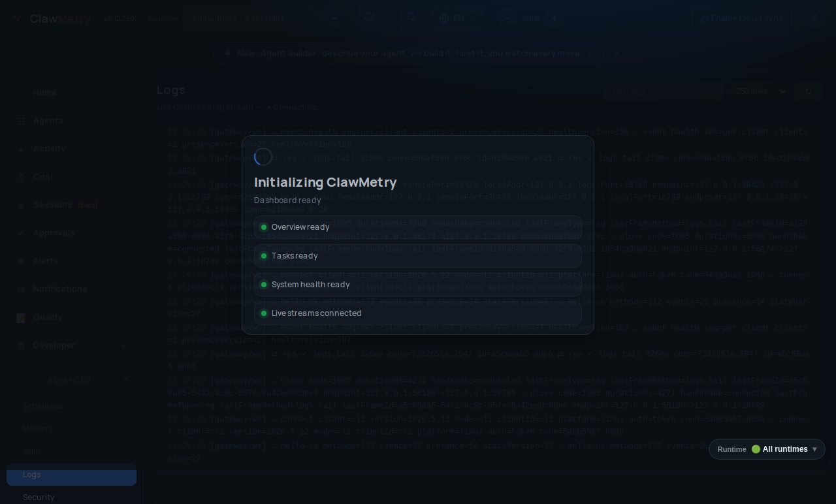Open the user account icon

coord(814,18)
